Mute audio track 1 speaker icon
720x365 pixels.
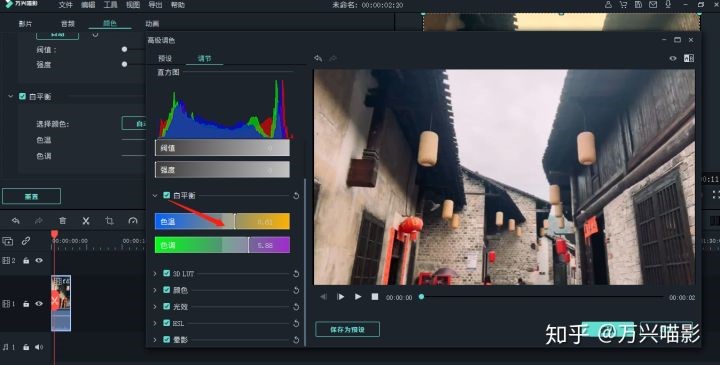point(39,347)
